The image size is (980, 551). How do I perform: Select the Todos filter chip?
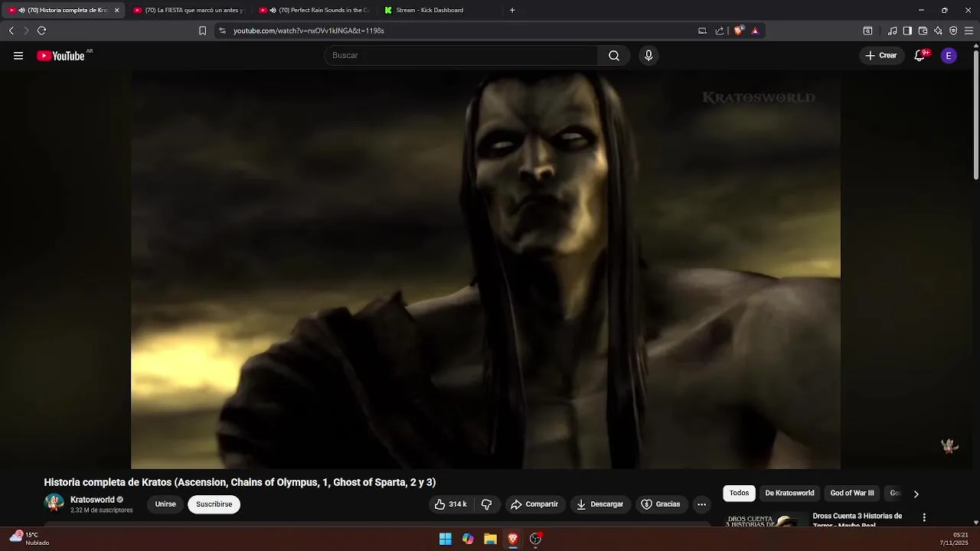click(739, 494)
